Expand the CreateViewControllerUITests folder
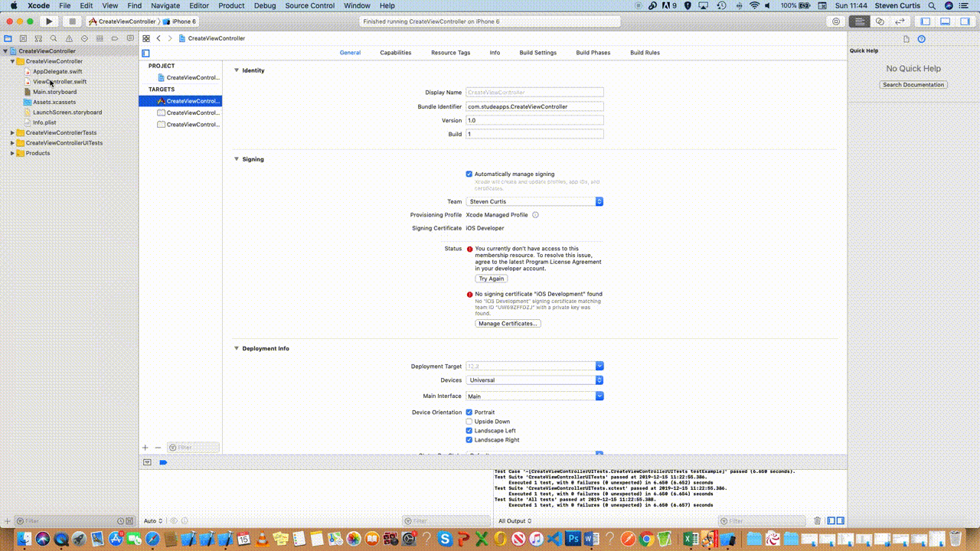The image size is (980, 551). [12, 143]
